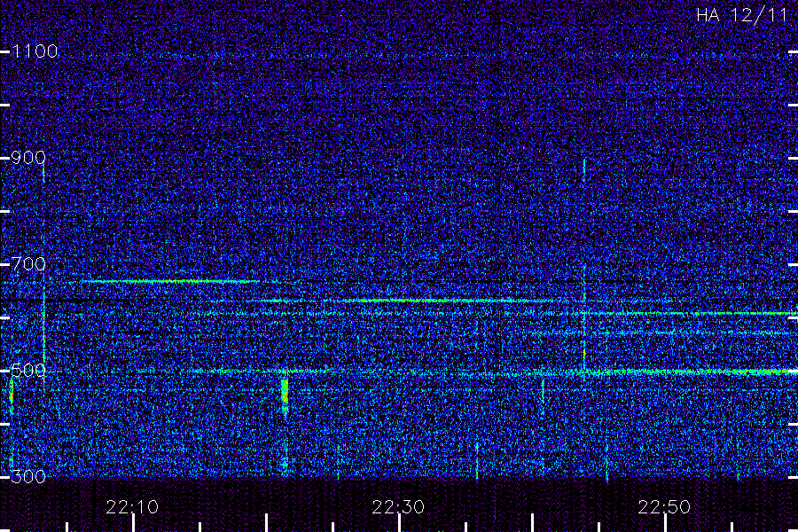
Task: Click the 500 frequency axis label
Action: 28,371
